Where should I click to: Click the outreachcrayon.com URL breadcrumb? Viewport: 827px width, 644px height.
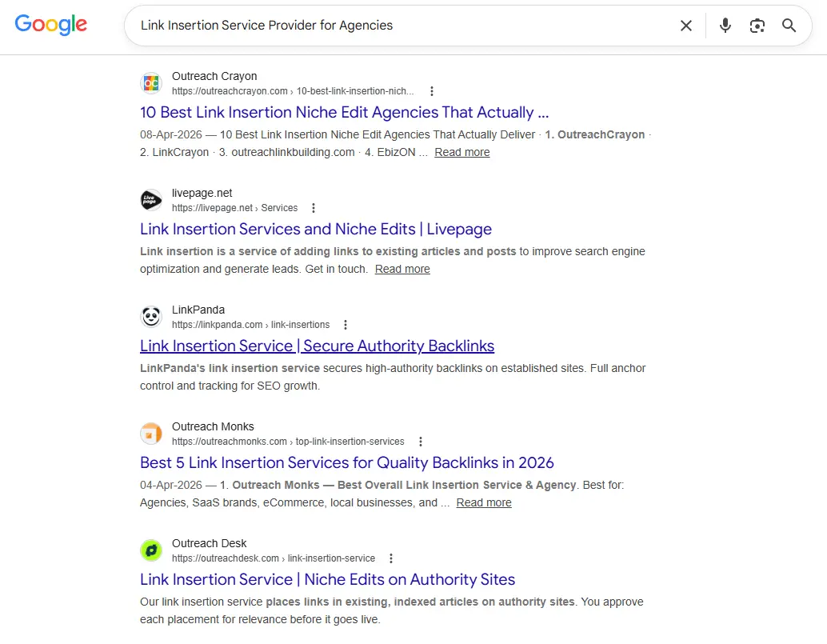293,91
